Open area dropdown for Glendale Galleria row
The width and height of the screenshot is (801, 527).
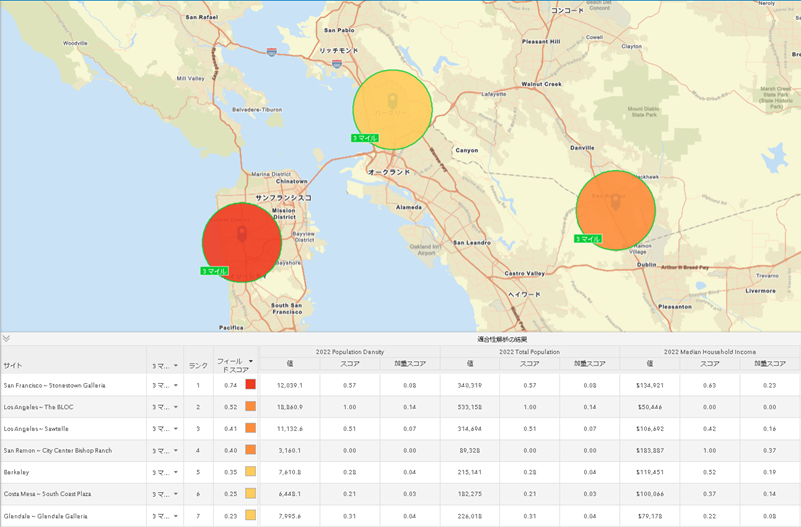tap(176, 516)
